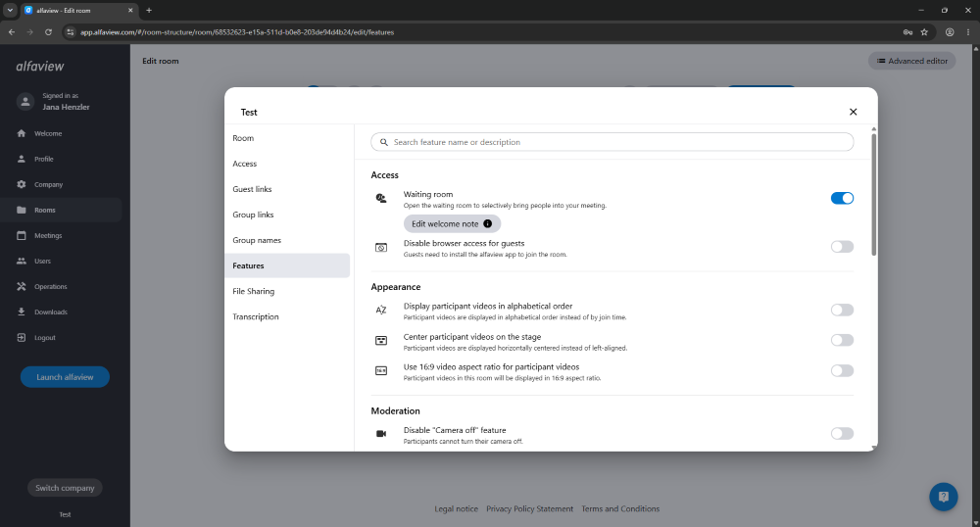Image resolution: width=980 pixels, height=527 pixels.
Task: Toggle Center participant videos on the stage
Action: [x=842, y=340]
